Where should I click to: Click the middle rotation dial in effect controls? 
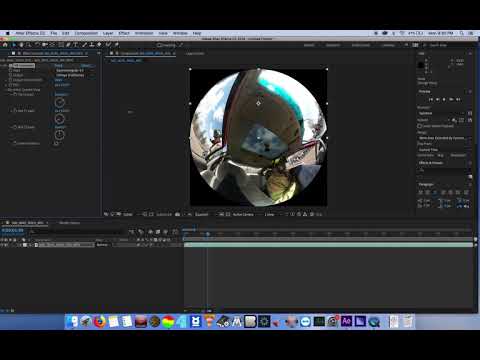[59, 119]
